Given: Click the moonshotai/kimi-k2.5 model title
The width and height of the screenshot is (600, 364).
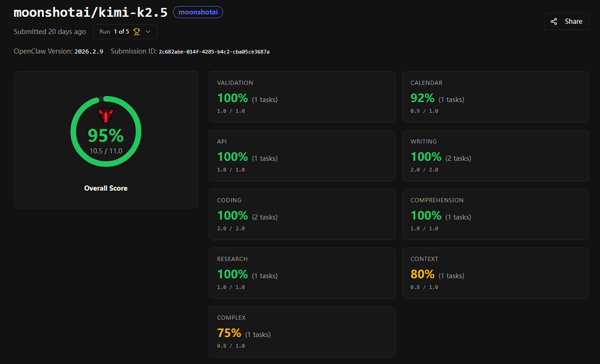Looking at the screenshot, I should coord(91,13).
